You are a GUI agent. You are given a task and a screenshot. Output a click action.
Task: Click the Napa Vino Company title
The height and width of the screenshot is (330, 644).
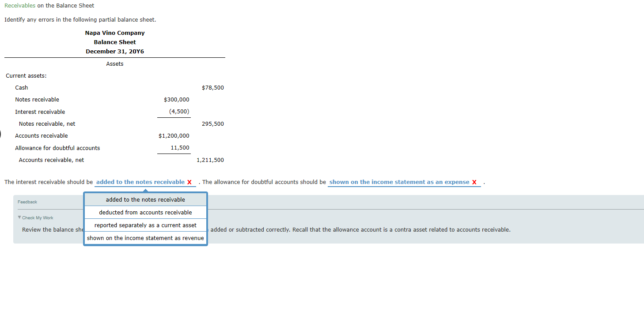pyautogui.click(x=114, y=33)
